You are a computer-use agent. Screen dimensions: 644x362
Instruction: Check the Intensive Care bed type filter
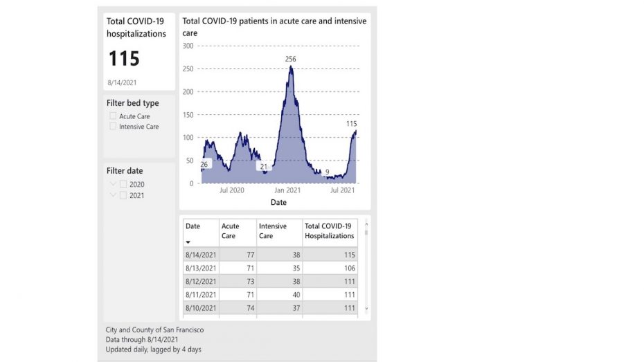[x=113, y=127]
